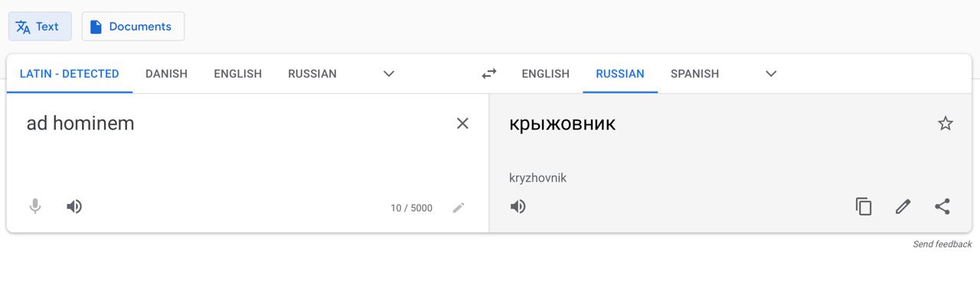
Task: Clear the source text with the X
Action: 462,123
